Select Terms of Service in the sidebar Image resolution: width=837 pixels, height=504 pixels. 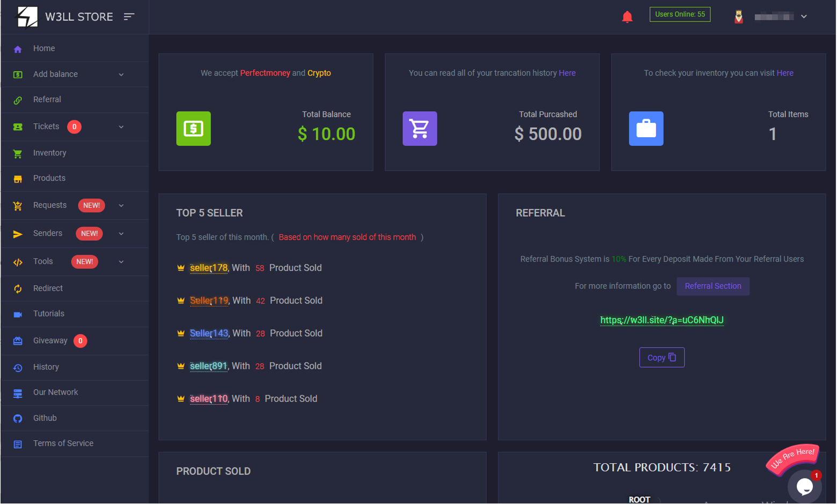click(x=63, y=443)
